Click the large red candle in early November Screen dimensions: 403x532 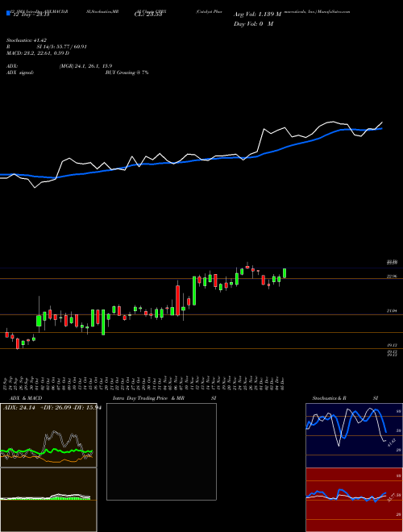(177, 300)
